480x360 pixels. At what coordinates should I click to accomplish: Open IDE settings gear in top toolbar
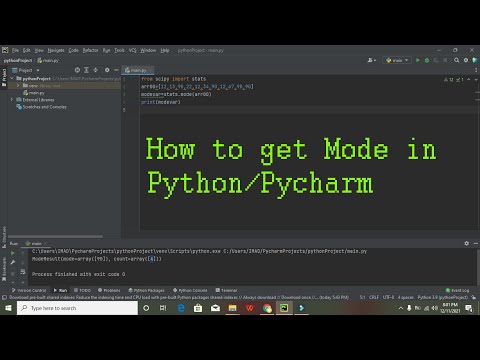466,60
